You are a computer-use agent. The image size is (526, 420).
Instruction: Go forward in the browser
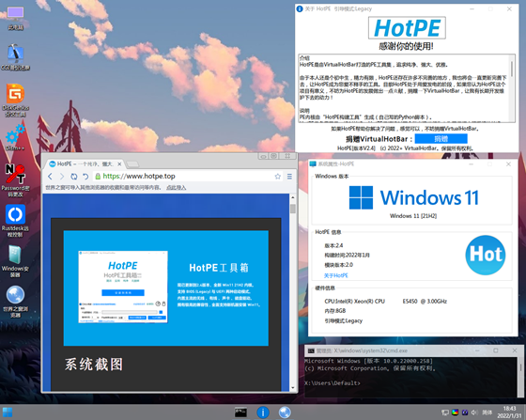(x=62, y=176)
